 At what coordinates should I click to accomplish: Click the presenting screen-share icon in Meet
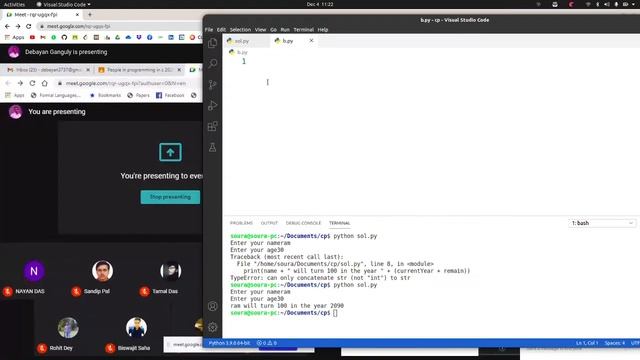[170, 152]
